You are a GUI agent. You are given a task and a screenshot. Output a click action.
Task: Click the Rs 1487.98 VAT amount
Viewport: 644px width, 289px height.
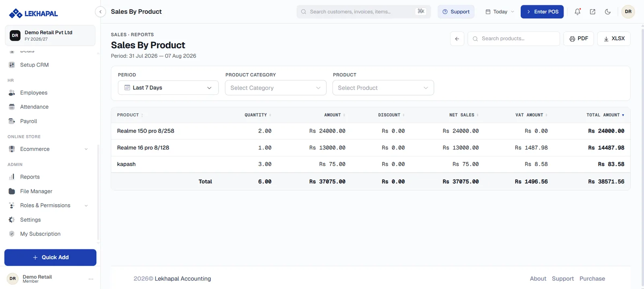531,148
